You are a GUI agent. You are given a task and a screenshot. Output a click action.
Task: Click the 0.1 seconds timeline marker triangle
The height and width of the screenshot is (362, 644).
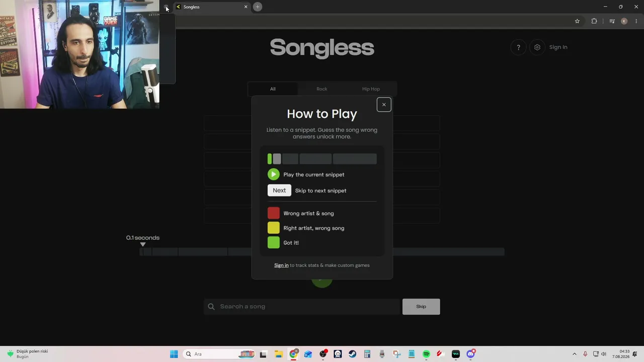pyautogui.click(x=143, y=244)
